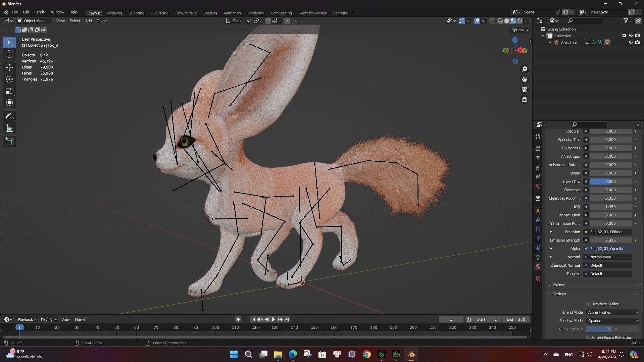Adjust the Clearcoat Roughness slider
This screenshot has width=644, height=362.
(x=610, y=198)
